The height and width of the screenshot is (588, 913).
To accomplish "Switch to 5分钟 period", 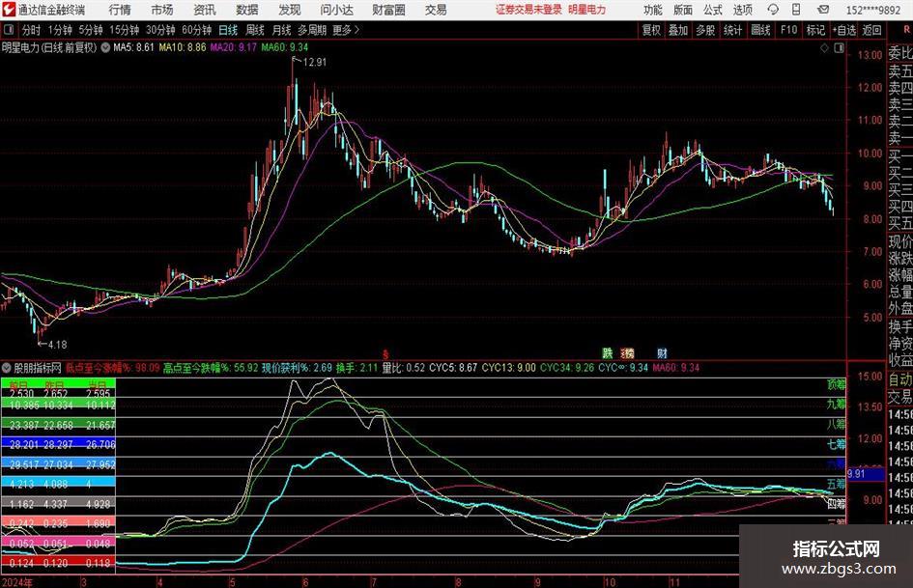I will (91, 30).
